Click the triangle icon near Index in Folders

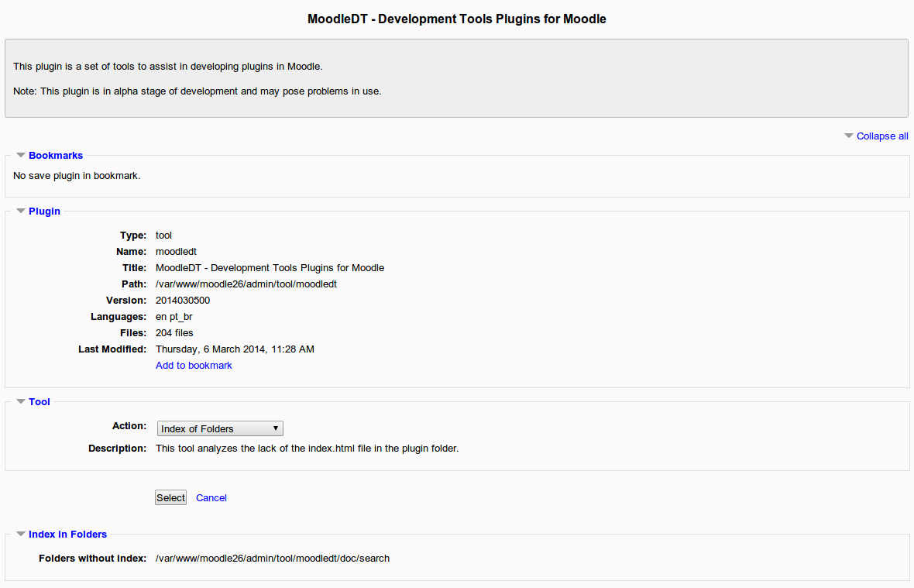coord(20,534)
